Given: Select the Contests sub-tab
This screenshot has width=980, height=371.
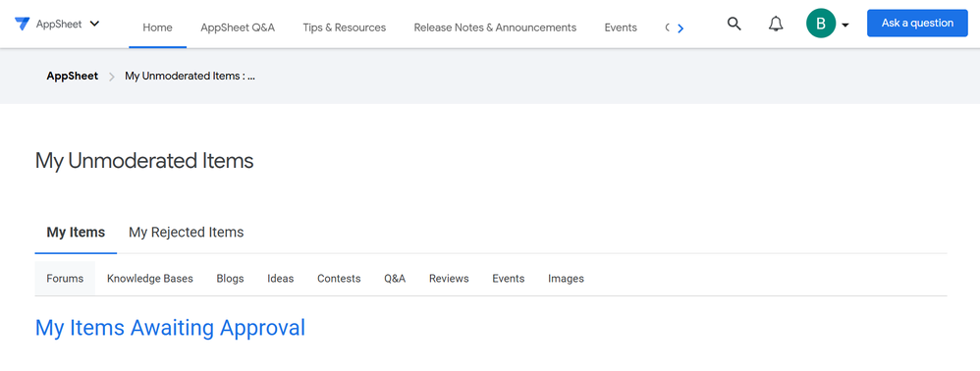Looking at the screenshot, I should (x=339, y=279).
